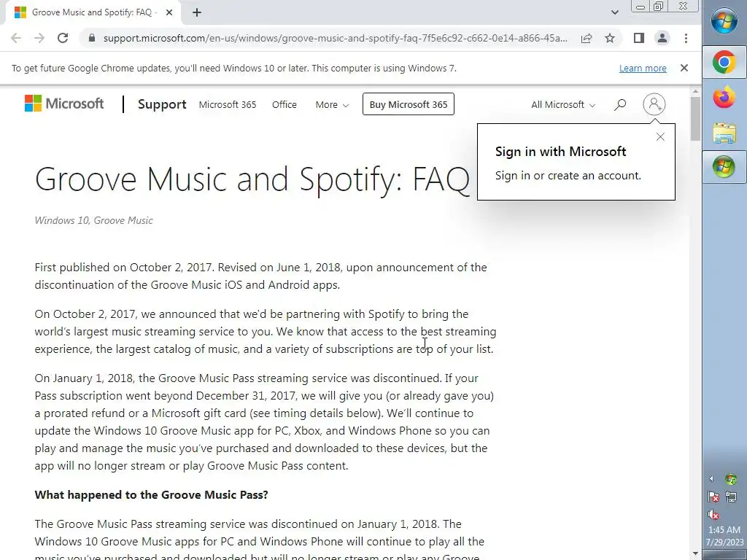The image size is (747, 560).
Task: Click the Sign in with Microsoft heading
Action: tap(561, 152)
